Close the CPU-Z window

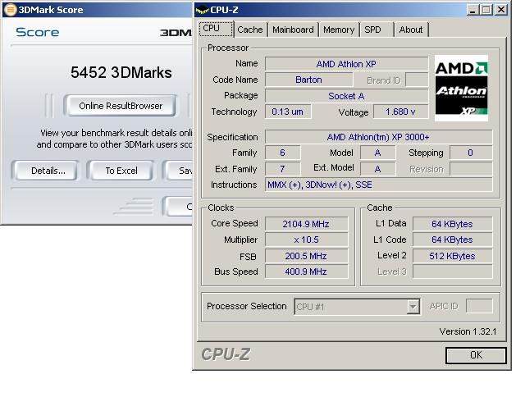pyautogui.click(x=501, y=10)
